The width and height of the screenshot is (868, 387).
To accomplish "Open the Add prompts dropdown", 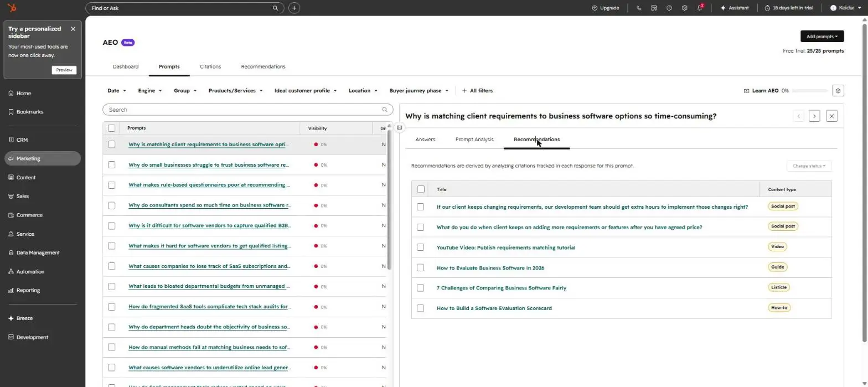I will [x=822, y=37].
